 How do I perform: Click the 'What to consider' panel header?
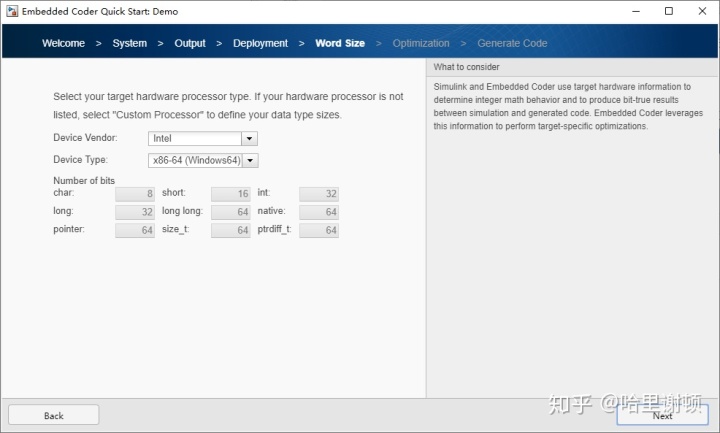click(x=572, y=67)
